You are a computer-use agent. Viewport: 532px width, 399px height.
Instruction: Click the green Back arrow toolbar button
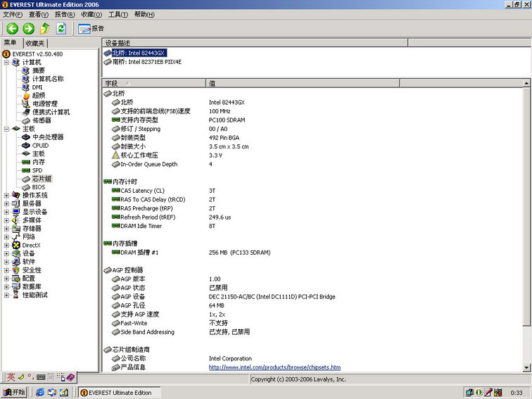[13, 28]
